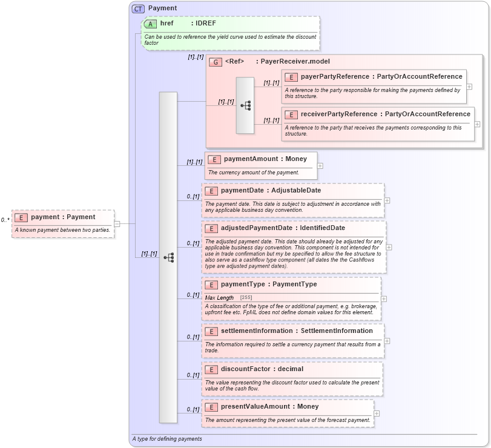
Task: Click 'A known payment between two parties.' description
Action: coord(62,230)
